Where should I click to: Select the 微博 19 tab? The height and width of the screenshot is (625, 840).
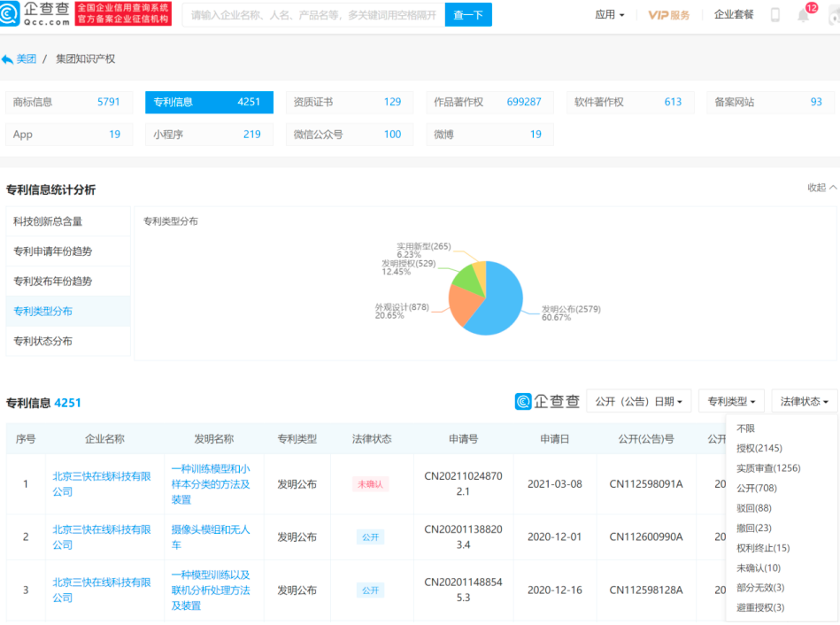(x=489, y=135)
